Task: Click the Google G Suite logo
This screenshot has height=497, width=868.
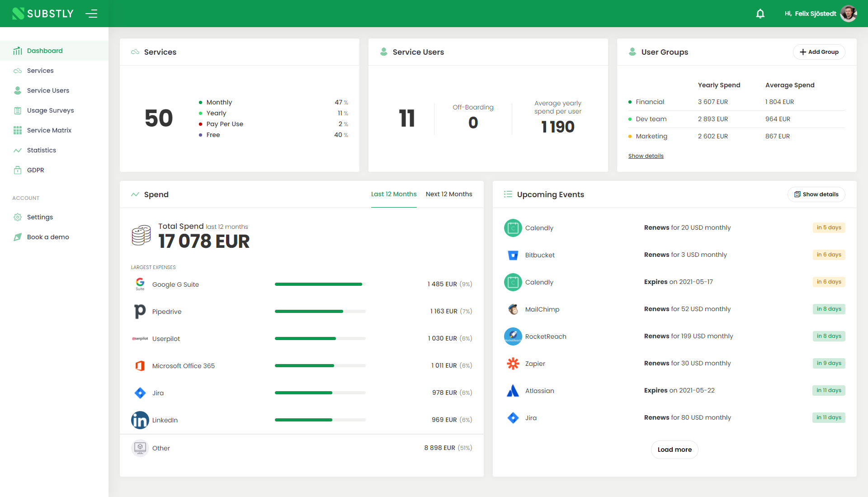Action: coord(140,284)
